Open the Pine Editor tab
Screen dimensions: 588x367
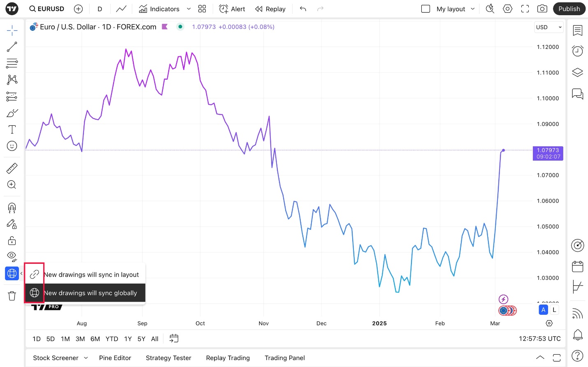pyautogui.click(x=115, y=358)
